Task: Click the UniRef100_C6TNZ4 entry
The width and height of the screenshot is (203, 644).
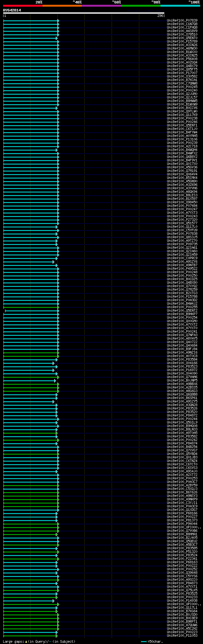Action: pos(182,461)
